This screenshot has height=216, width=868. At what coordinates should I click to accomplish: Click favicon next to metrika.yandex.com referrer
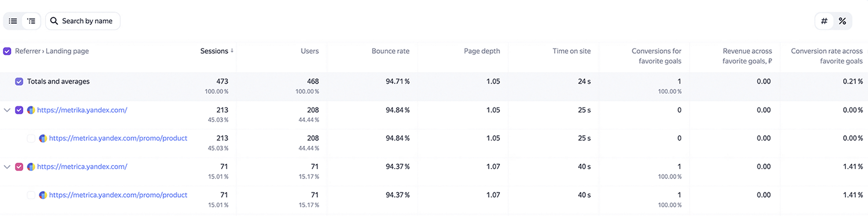tap(31, 110)
